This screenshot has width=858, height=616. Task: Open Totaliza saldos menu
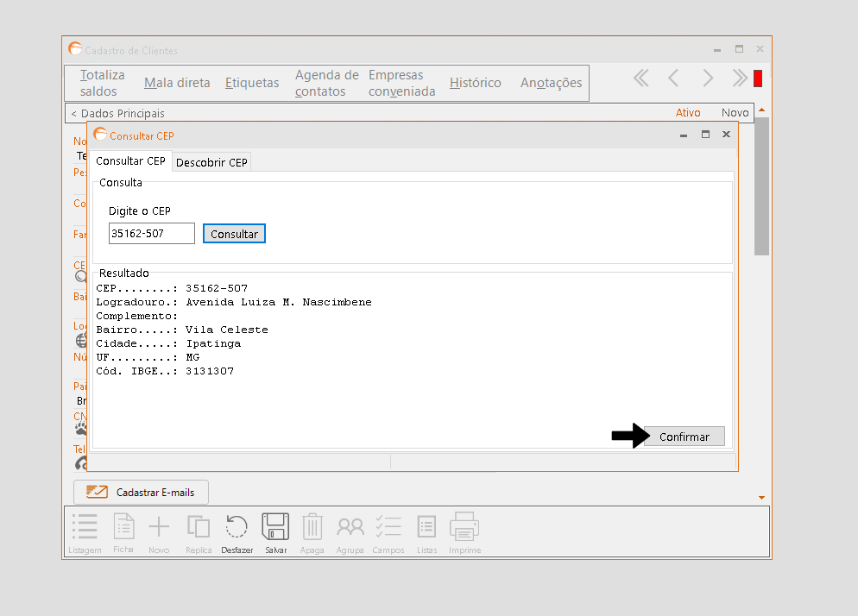coord(102,83)
